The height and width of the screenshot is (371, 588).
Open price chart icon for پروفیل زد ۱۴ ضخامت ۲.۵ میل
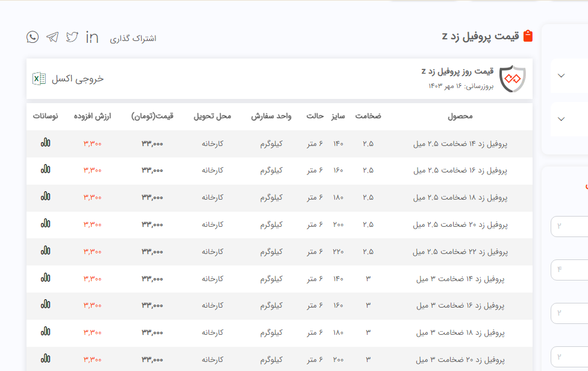tap(46, 143)
